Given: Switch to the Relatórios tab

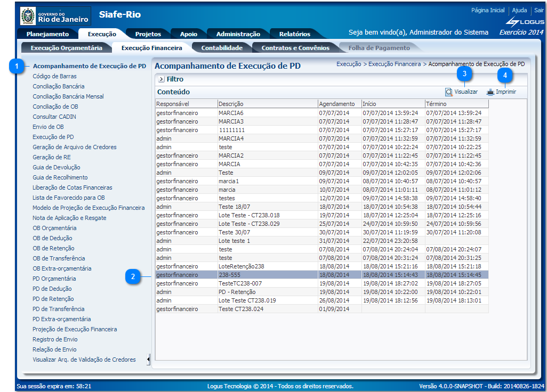Looking at the screenshot, I should click(294, 34).
